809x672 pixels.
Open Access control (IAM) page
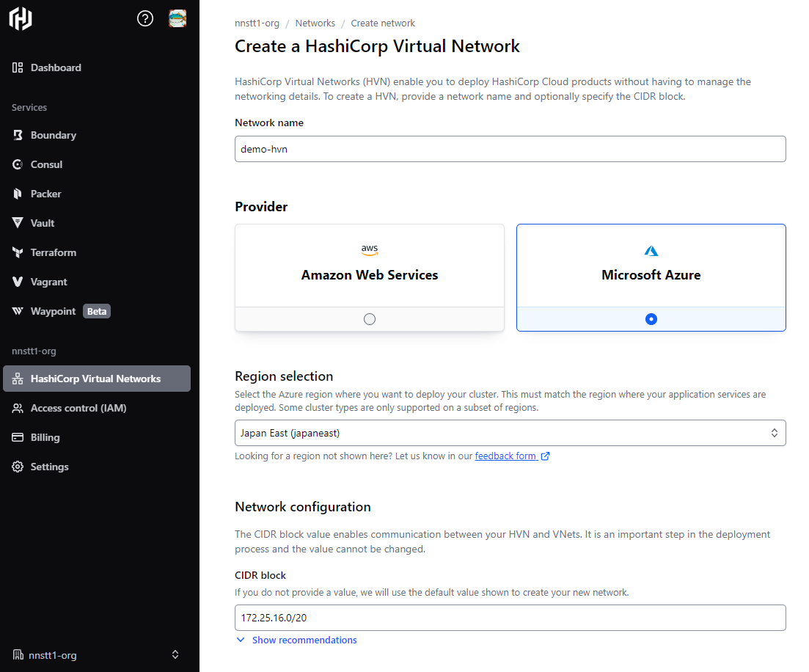tap(78, 408)
